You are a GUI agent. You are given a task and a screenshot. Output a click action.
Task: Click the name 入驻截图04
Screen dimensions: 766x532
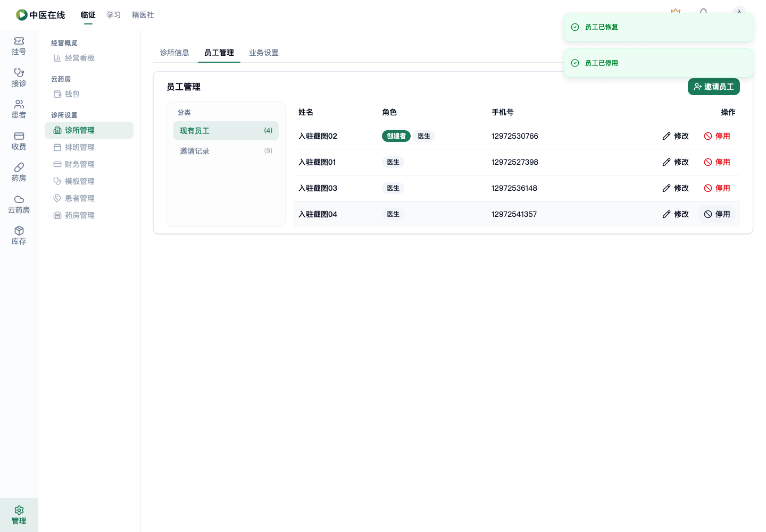click(x=318, y=214)
